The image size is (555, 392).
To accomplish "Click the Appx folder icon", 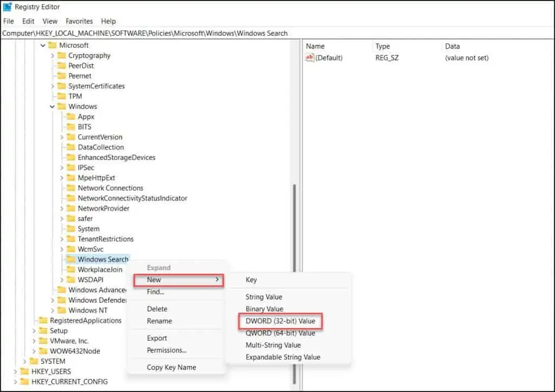I will [x=71, y=116].
